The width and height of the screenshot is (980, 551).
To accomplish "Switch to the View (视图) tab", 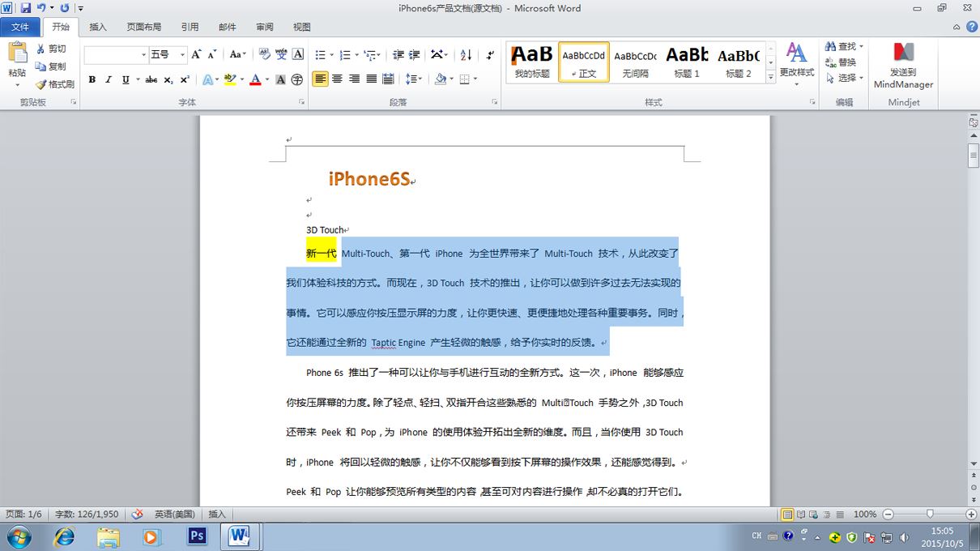I will point(302,27).
